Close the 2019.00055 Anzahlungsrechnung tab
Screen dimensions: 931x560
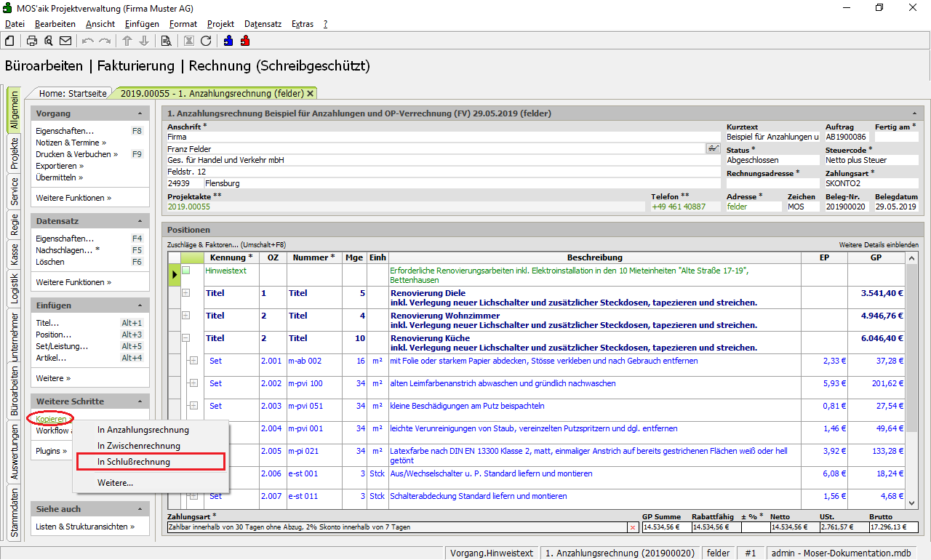click(x=310, y=94)
